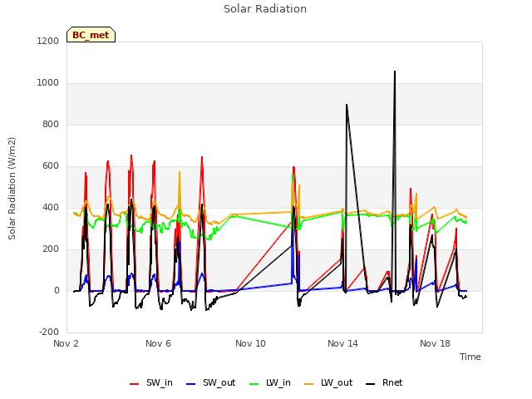
Task: Click the 600 y-axis label
Action: coord(51,166)
